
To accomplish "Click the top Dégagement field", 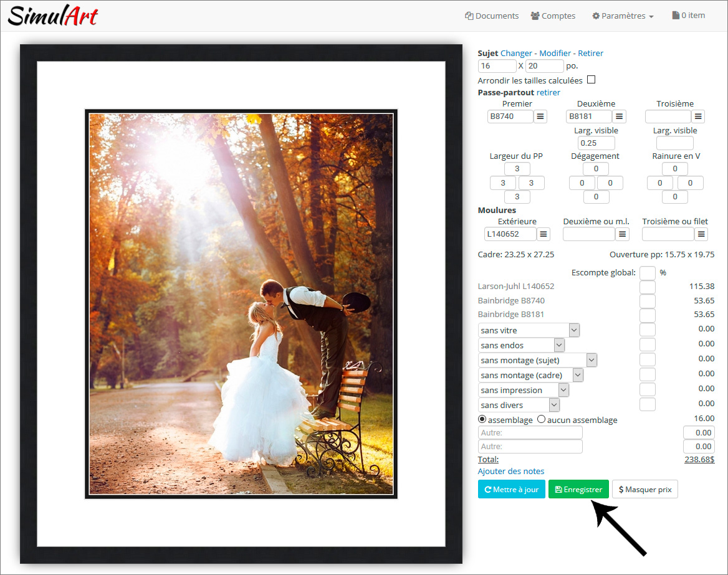I will 596,169.
